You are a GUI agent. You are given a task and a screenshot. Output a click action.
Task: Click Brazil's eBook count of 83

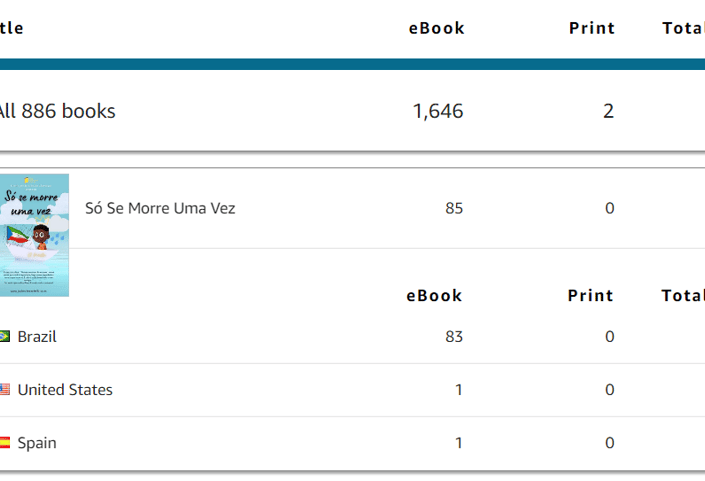(454, 337)
